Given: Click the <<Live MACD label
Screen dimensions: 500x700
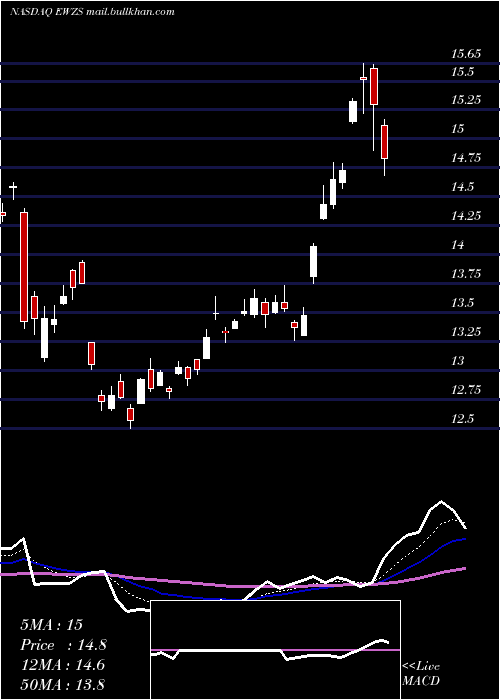Looking at the screenshot, I should point(421,674).
